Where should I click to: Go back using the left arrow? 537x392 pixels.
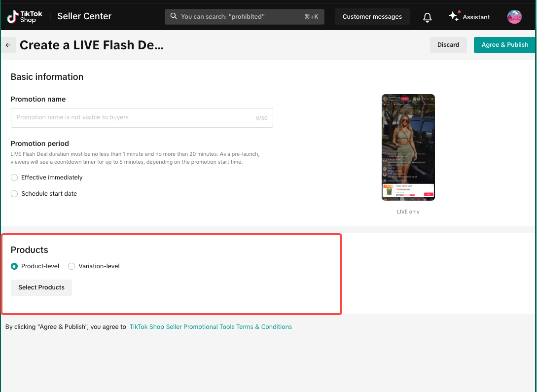(8, 45)
